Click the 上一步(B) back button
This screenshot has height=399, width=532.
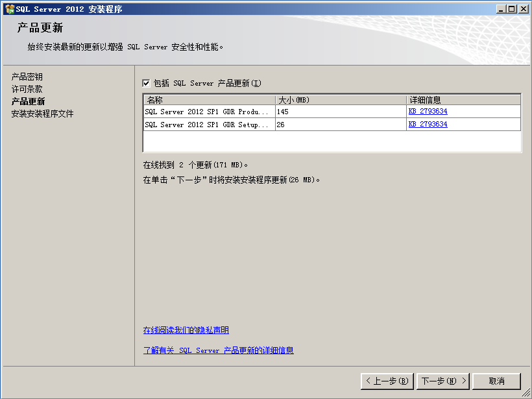click(x=387, y=381)
